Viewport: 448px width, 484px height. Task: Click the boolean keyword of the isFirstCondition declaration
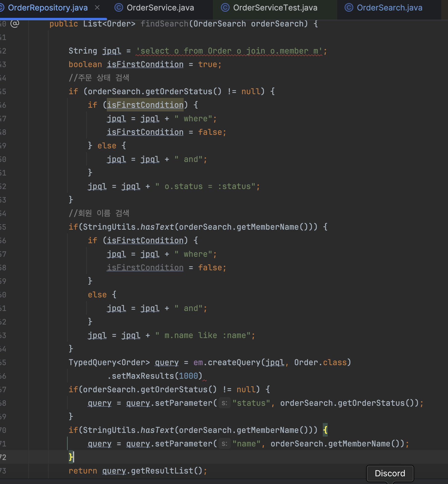tap(85, 64)
